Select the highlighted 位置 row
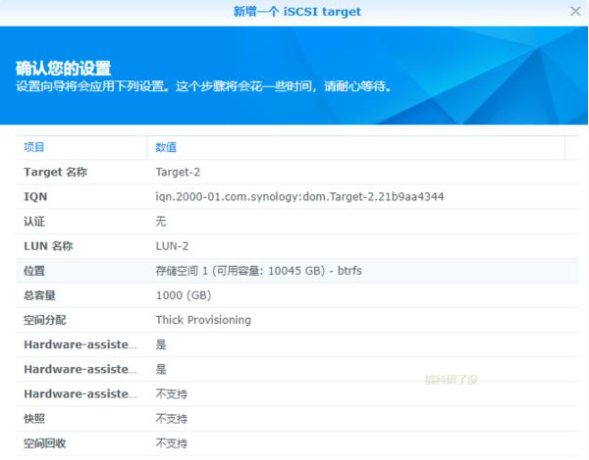This screenshot has width=589, height=460. (297, 271)
